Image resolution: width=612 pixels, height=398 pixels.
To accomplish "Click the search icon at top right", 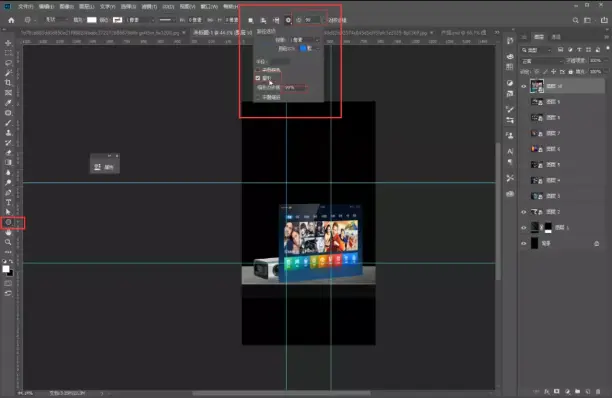I will pyautogui.click(x=575, y=20).
